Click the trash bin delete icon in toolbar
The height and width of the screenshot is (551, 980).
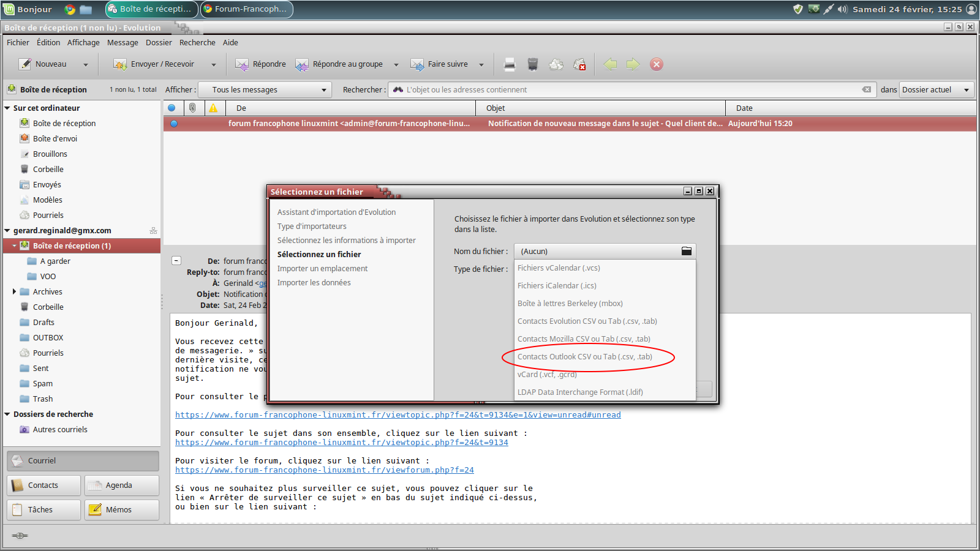(533, 64)
